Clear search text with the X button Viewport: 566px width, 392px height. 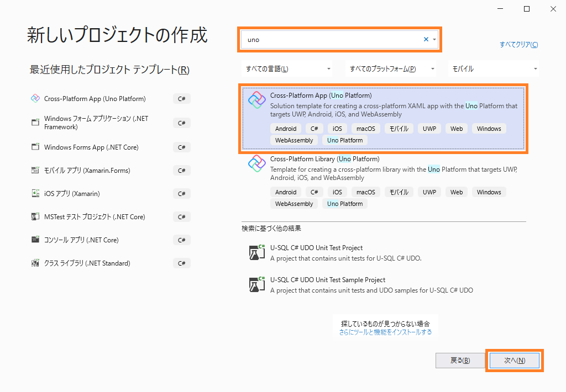pos(426,39)
